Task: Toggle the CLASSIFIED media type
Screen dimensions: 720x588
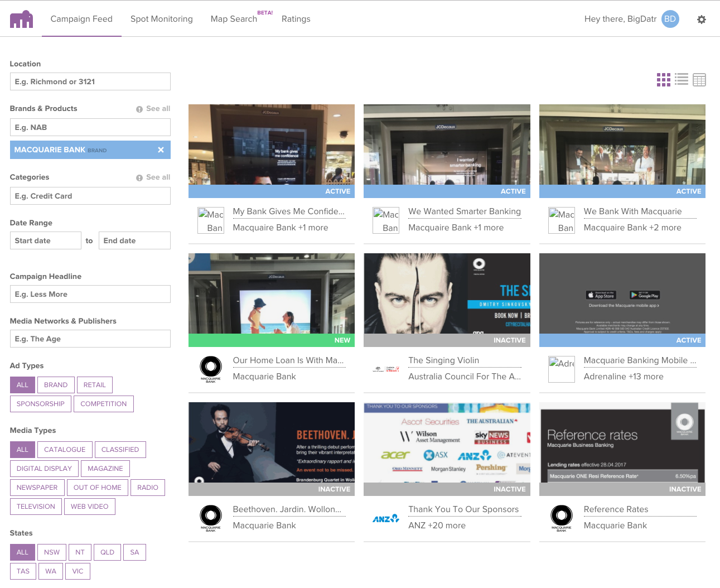Action: coord(120,450)
